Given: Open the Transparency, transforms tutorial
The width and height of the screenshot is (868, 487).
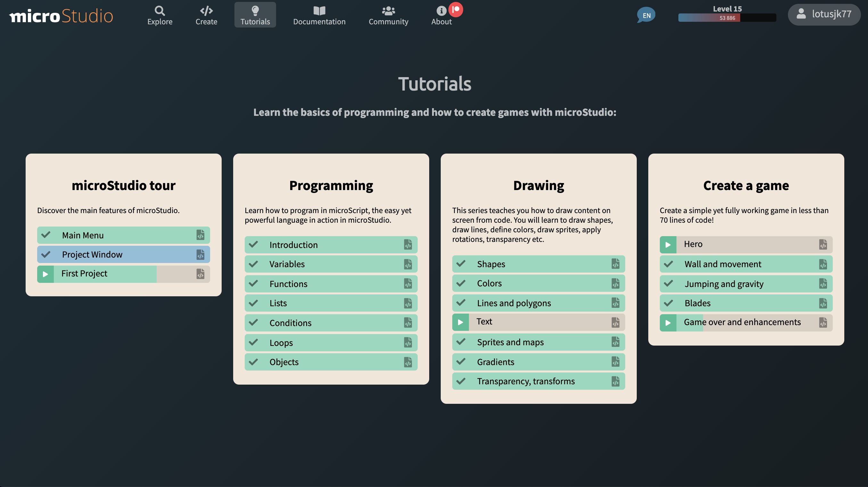Looking at the screenshot, I should tap(538, 381).
